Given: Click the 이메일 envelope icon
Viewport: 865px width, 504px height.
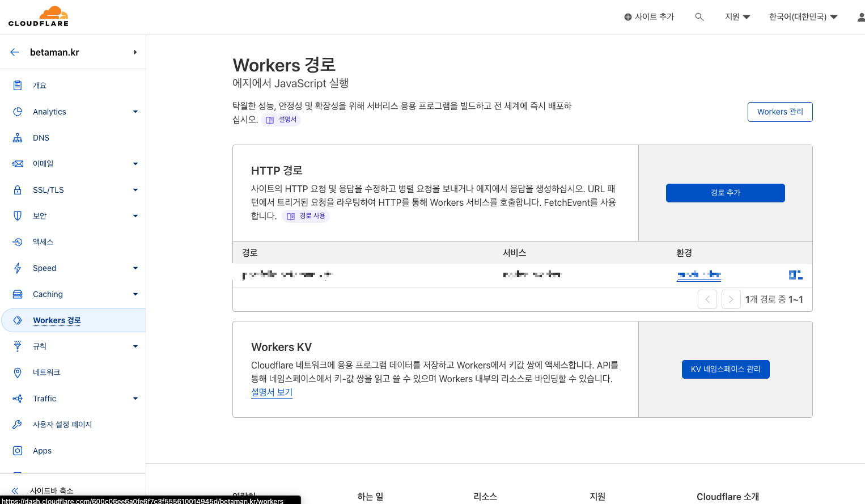Looking at the screenshot, I should [18, 164].
